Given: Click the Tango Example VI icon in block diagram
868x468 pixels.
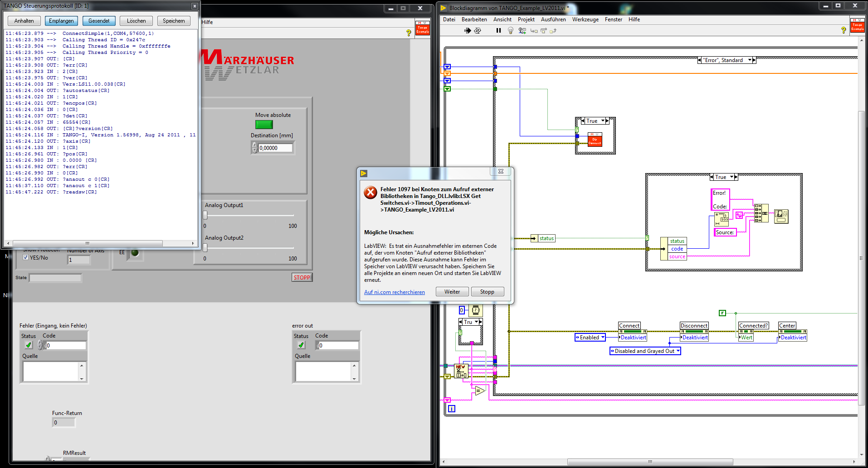Looking at the screenshot, I should [x=857, y=25].
